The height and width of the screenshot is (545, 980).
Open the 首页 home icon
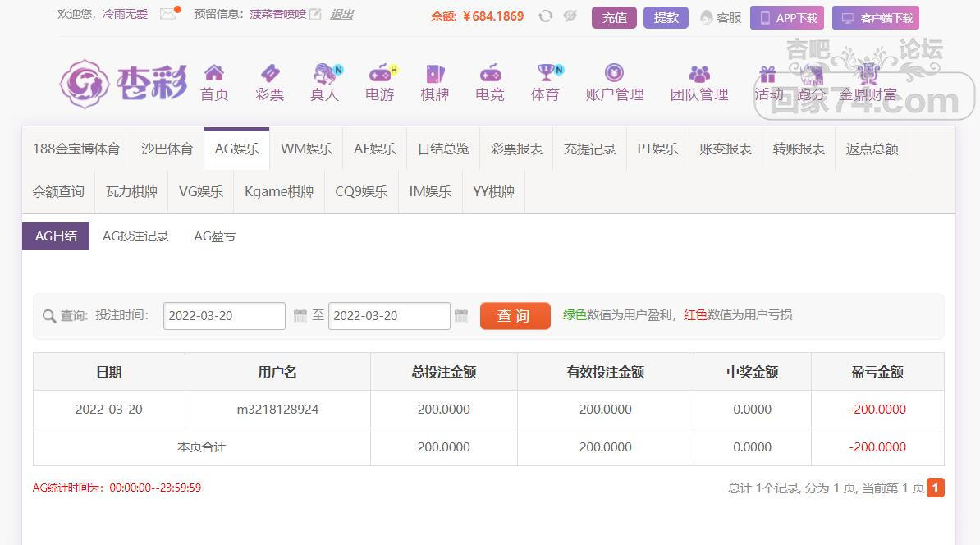214,74
